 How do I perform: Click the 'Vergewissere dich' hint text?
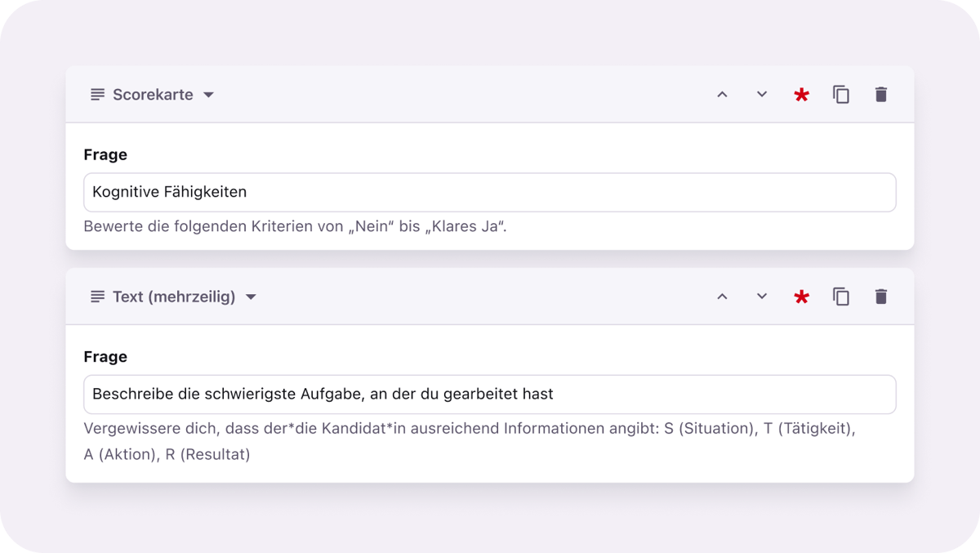(x=469, y=429)
